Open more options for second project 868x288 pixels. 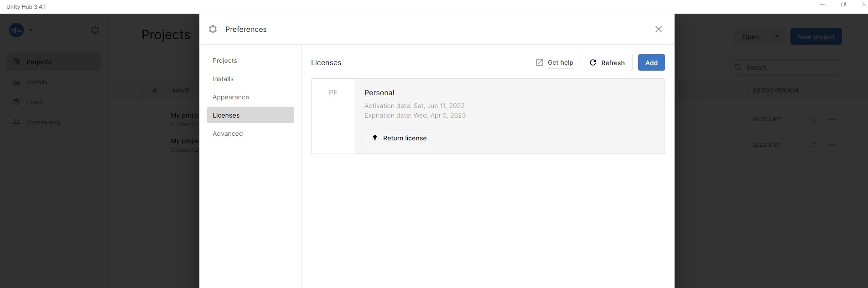(x=832, y=145)
